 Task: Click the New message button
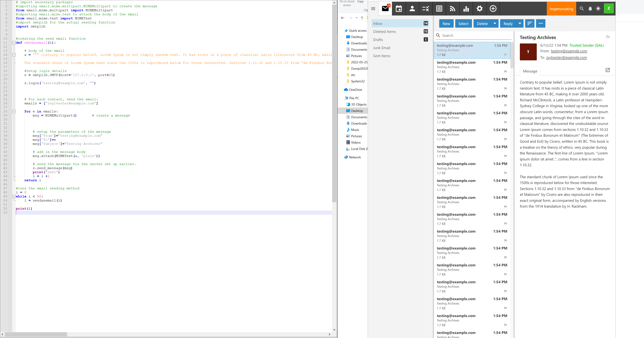coord(446,23)
